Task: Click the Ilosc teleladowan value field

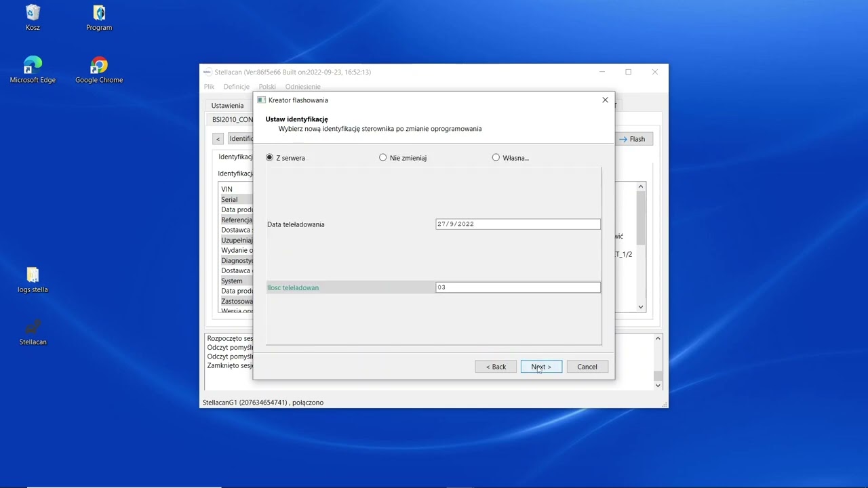Action: [518, 287]
